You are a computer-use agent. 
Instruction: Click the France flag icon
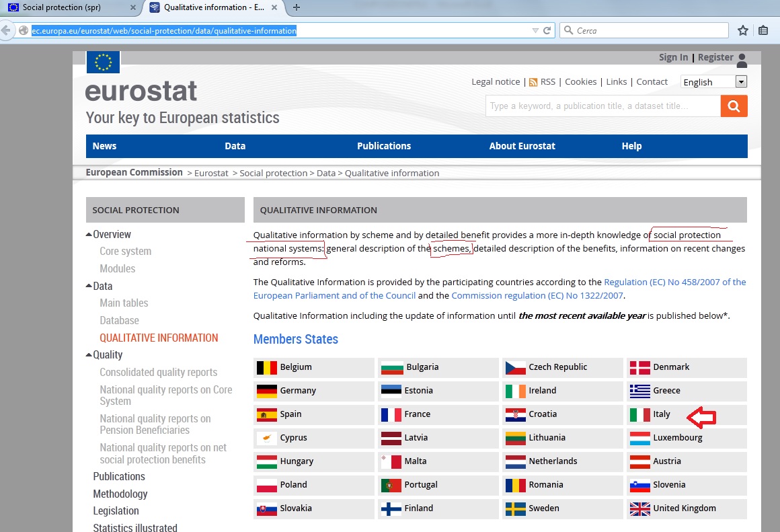391,414
